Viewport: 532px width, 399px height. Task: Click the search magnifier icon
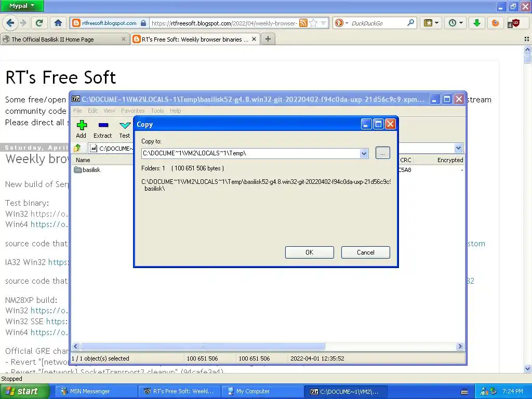click(410, 23)
